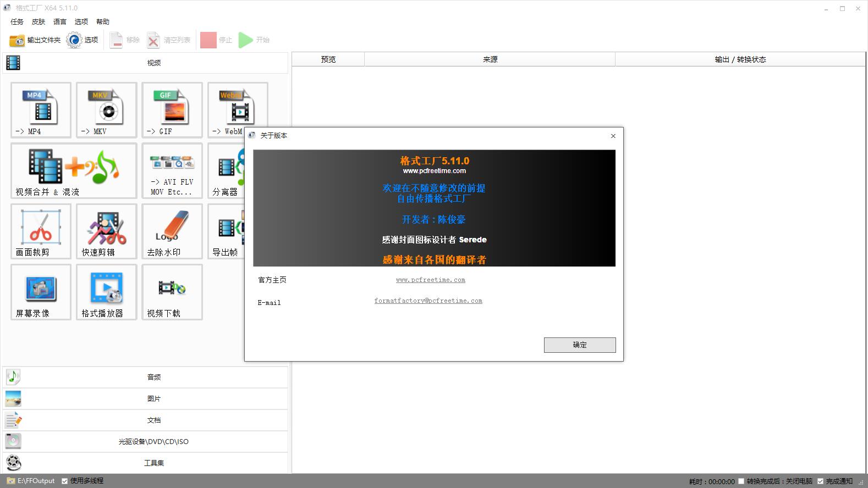Screen dimensions: 868x488
Task: Open the 语言 menu
Action: (x=60, y=22)
